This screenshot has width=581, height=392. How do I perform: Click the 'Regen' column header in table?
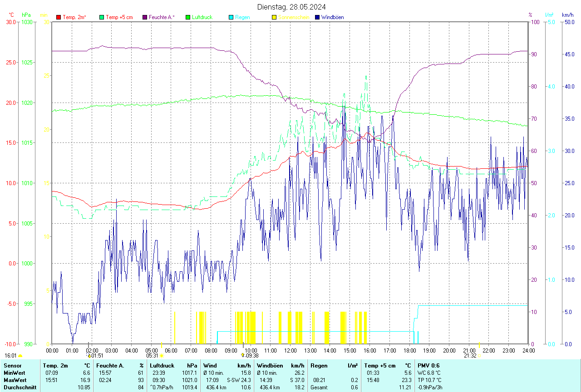(319, 366)
